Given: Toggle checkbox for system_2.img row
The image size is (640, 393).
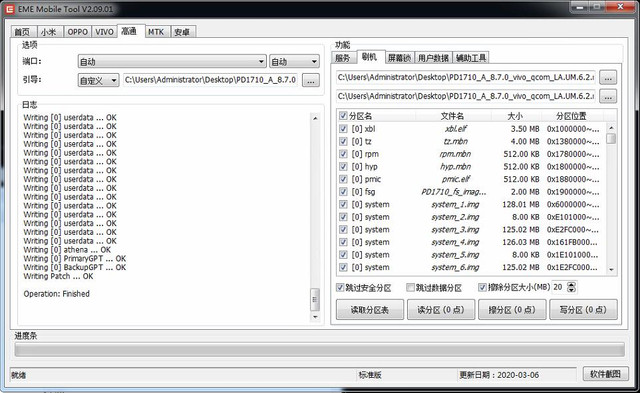Looking at the screenshot, I should point(343,217).
